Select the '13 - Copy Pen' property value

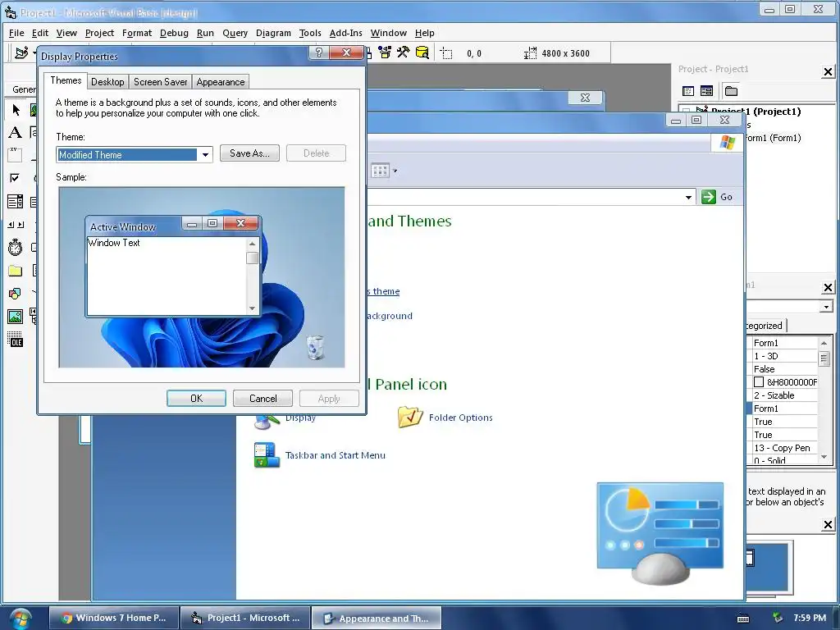tap(785, 448)
